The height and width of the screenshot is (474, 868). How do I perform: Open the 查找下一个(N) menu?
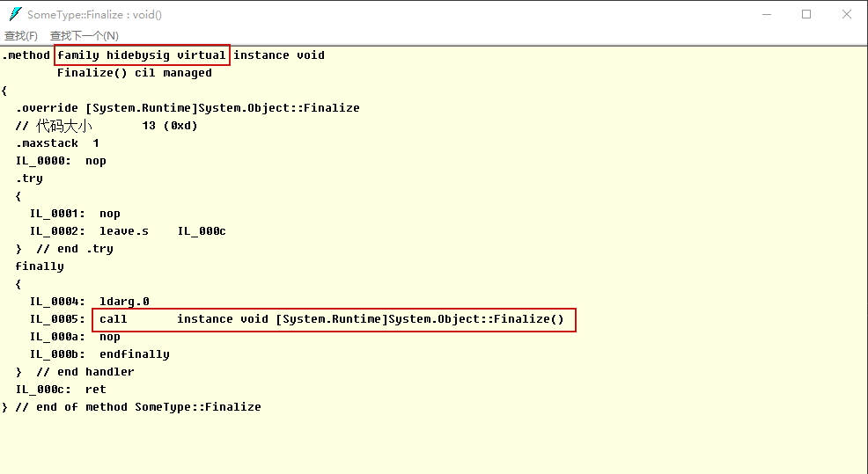coord(85,36)
